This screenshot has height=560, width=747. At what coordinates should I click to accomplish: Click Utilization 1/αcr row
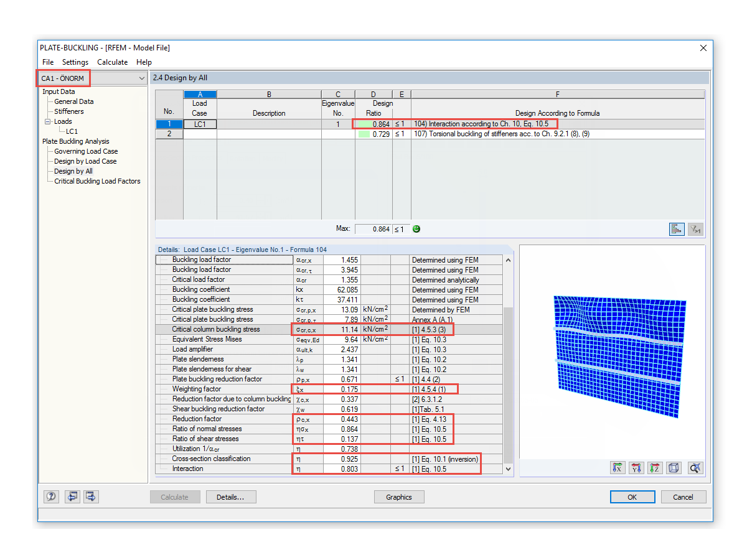click(329, 449)
